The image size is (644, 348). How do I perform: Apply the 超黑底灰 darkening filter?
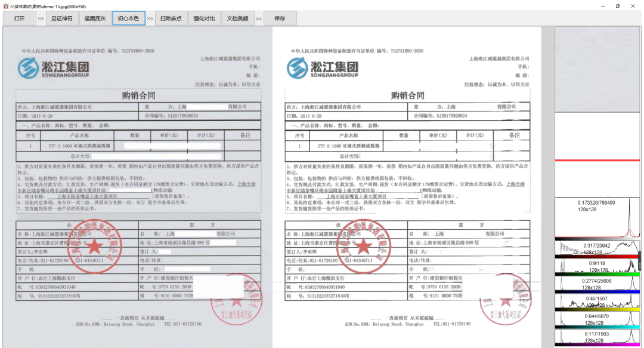[x=94, y=18]
